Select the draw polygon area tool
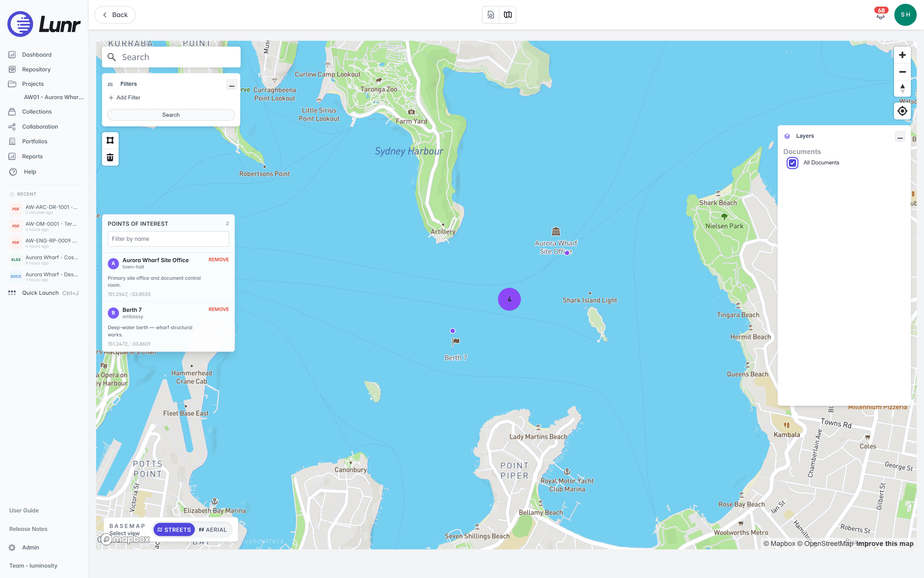Viewport: 924px width, 578px height. (110, 140)
